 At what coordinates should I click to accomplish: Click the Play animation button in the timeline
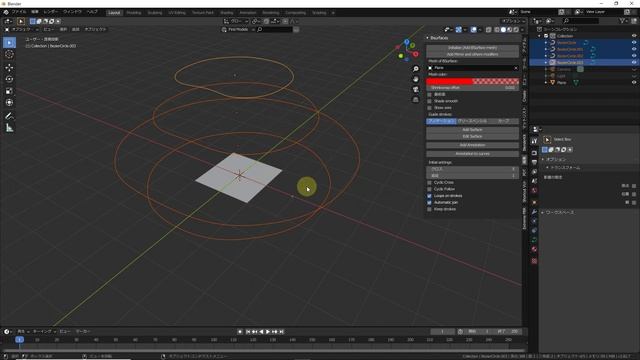(x=268, y=332)
